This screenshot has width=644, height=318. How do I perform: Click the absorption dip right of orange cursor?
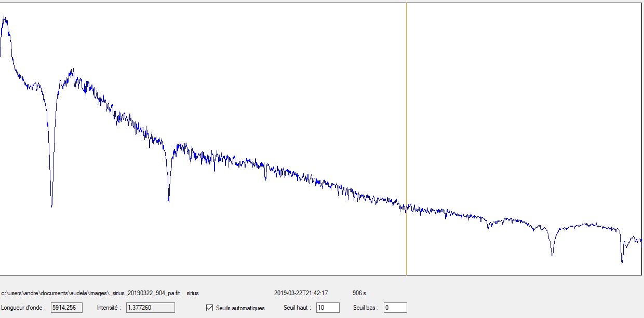click(552, 255)
